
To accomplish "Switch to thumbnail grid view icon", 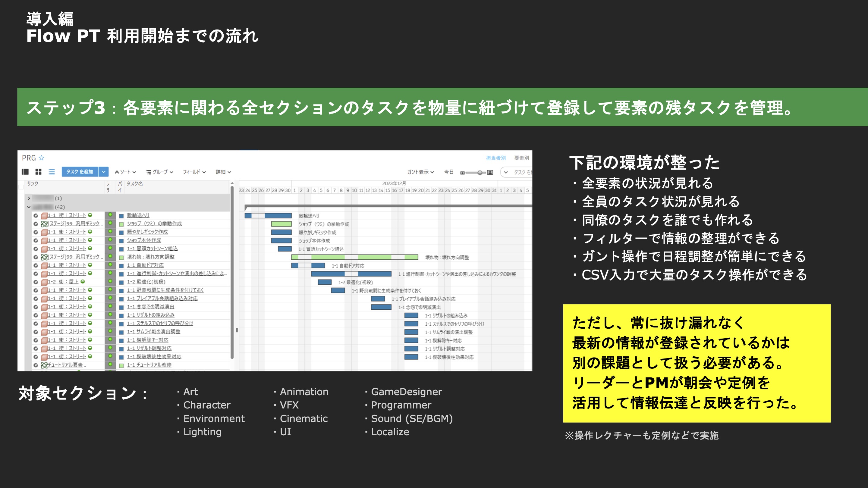I will point(38,172).
